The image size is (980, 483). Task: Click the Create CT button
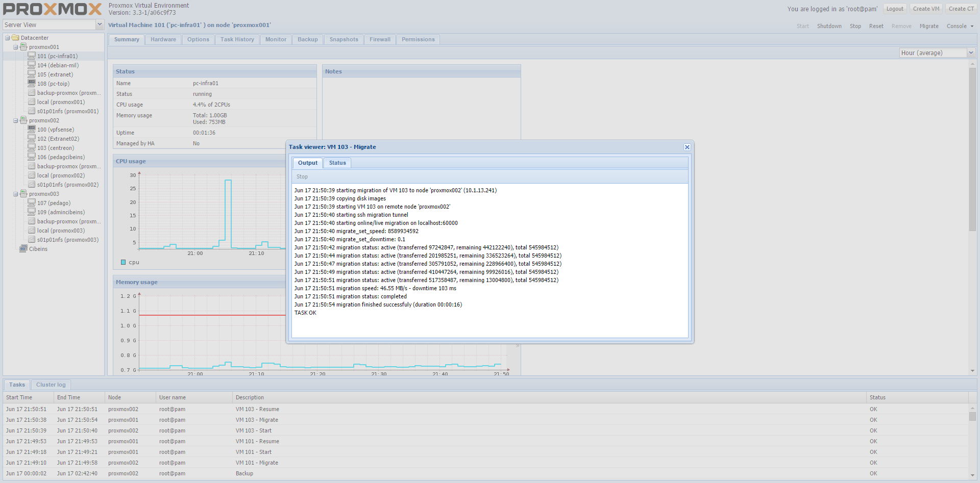tap(961, 9)
